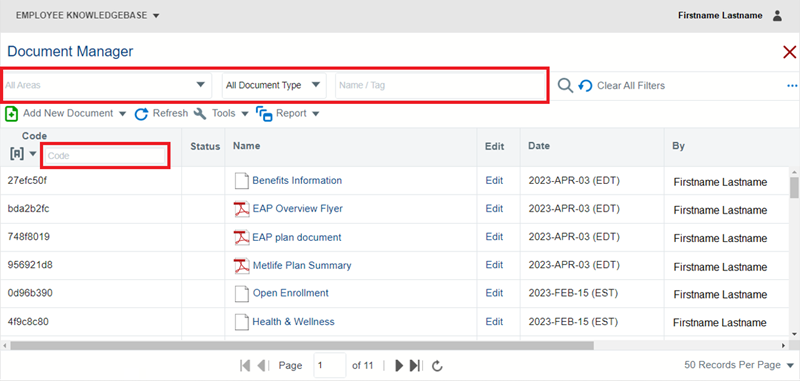The image size is (800, 382).
Task: Click the green Add New Document icon
Action: [11, 113]
